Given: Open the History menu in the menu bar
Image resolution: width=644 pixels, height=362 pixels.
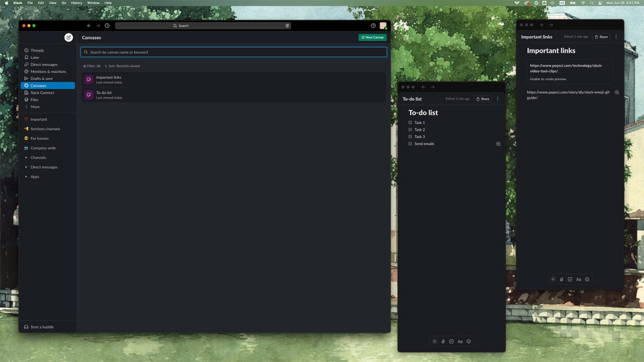Looking at the screenshot, I should [x=76, y=3].
